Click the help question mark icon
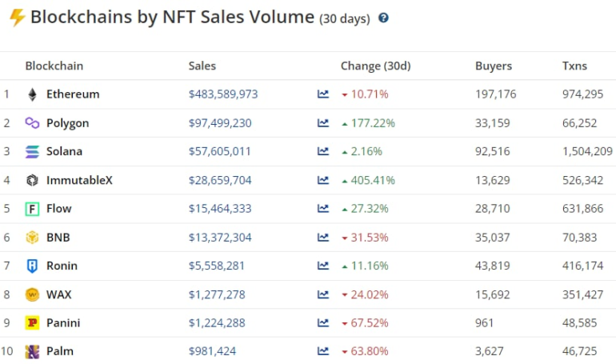Screen dimensions: 616x364 tap(383, 18)
